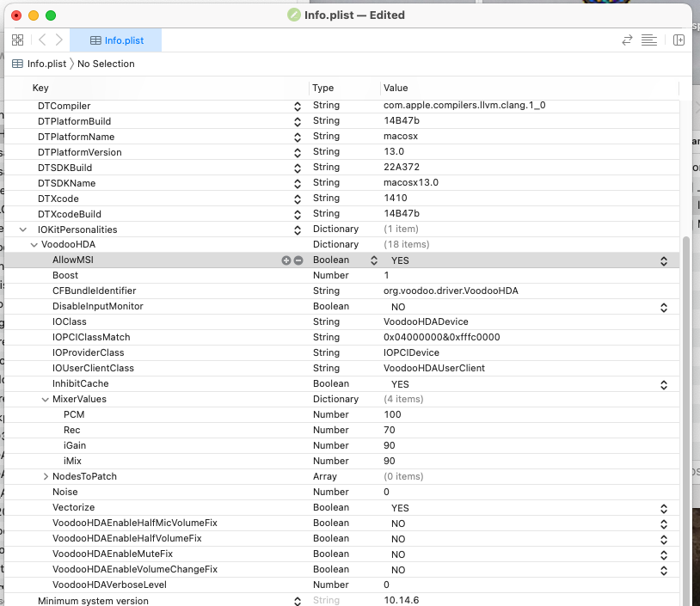The image size is (700, 606).
Task: Go back with the left chevron arrow
Action: (42, 40)
